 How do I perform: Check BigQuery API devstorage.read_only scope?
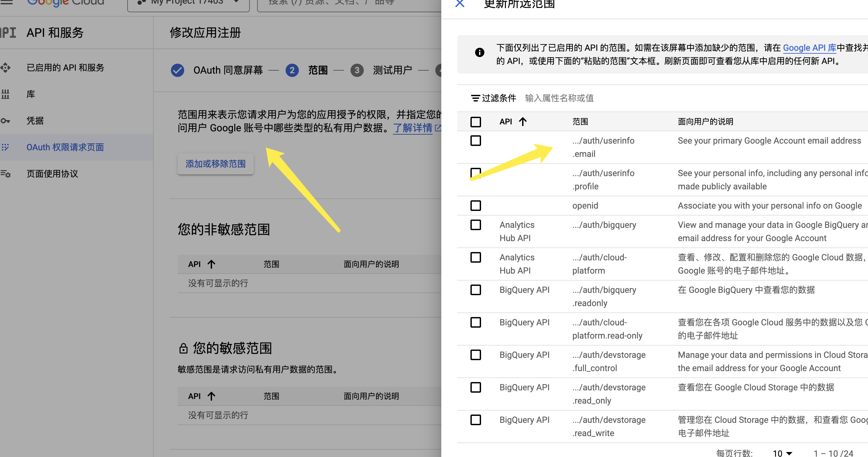(475, 388)
